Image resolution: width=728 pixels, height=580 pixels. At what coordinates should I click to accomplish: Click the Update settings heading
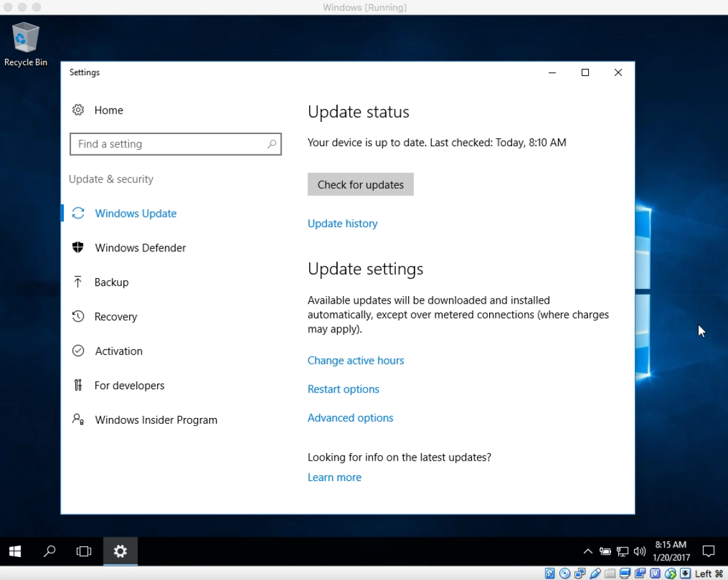click(365, 269)
